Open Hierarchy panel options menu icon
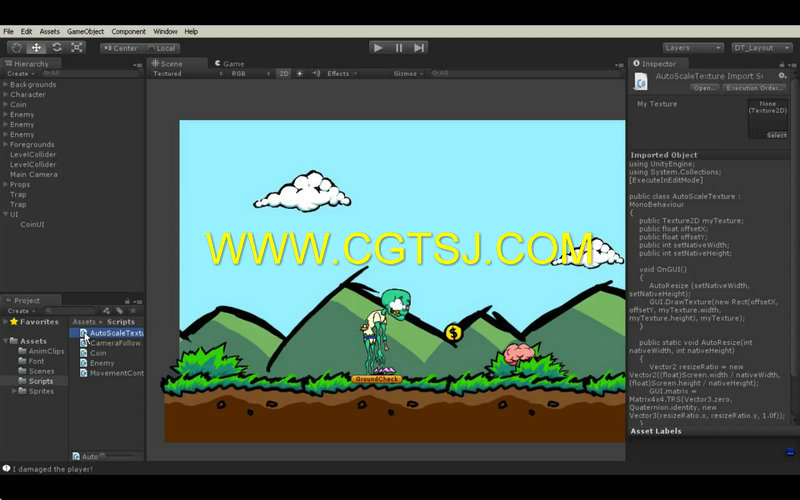800x500 pixels. [138, 65]
